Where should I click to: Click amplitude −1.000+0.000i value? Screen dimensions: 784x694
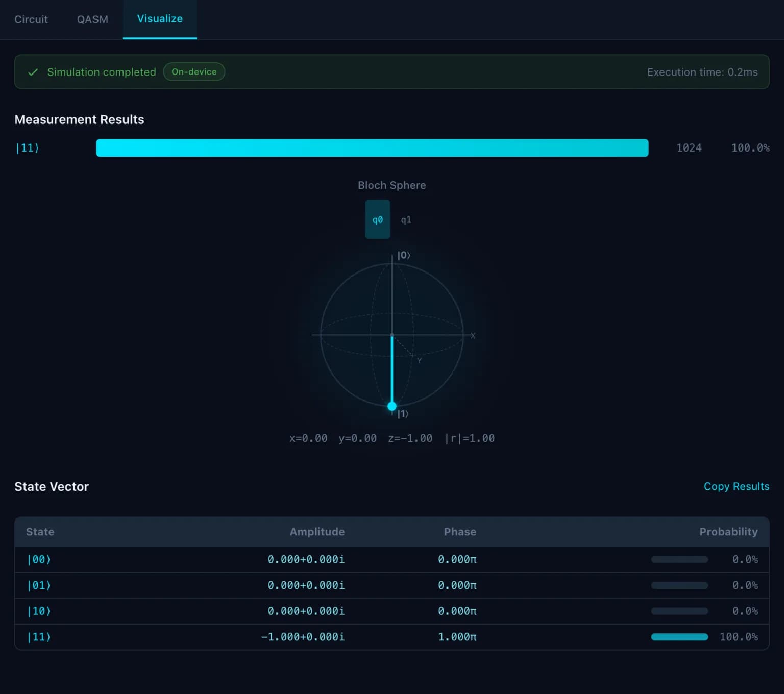pos(303,637)
